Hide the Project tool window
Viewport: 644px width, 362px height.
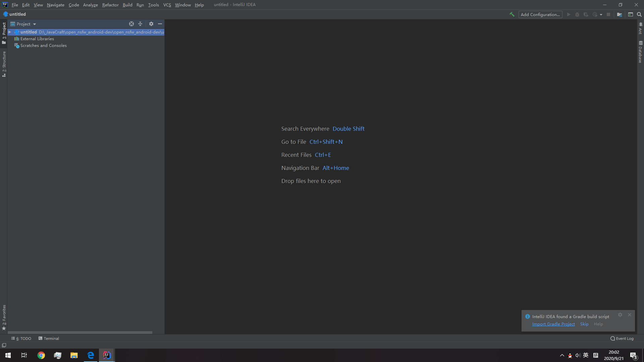(x=160, y=24)
